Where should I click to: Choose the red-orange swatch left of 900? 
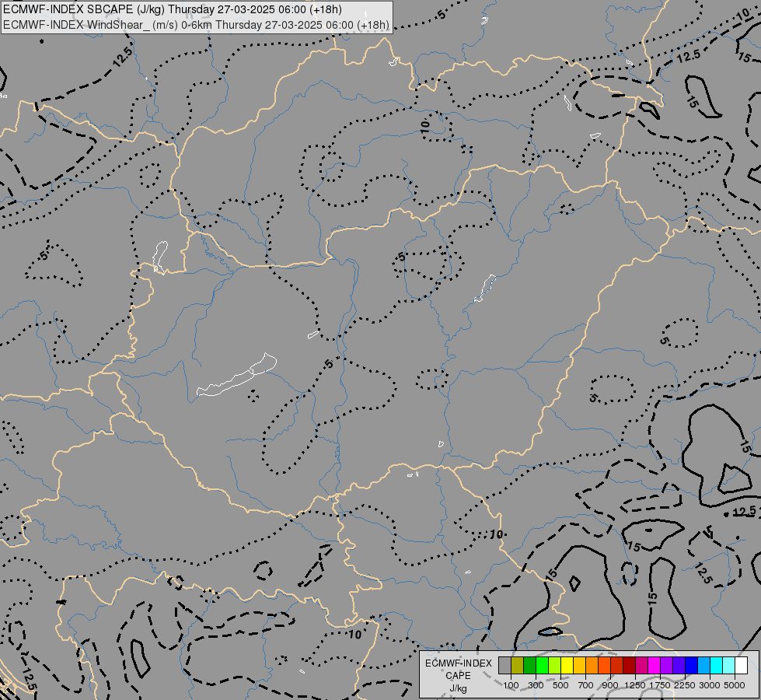(x=604, y=666)
